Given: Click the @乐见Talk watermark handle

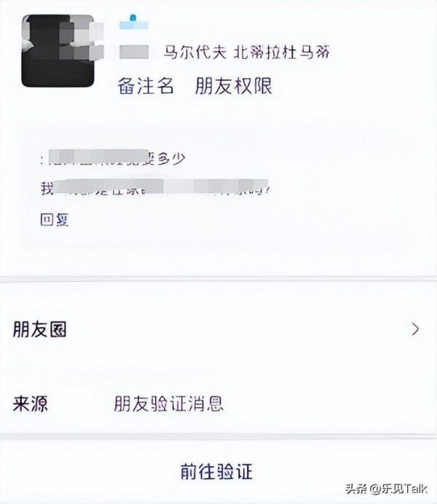Looking at the screenshot, I should coord(398,489).
